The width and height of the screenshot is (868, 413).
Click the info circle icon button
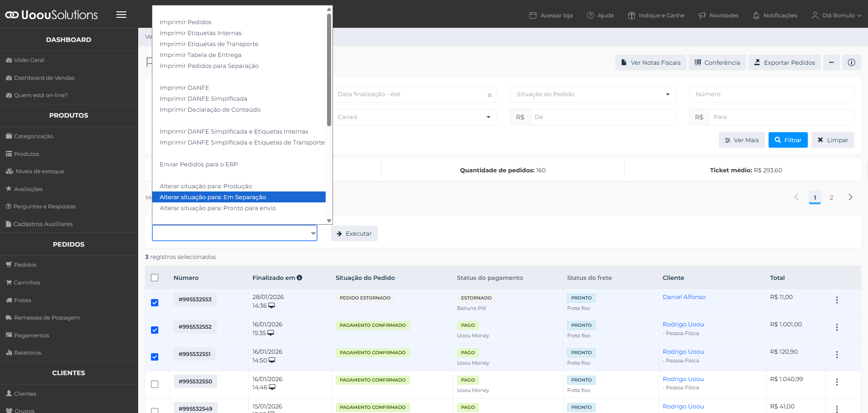(x=852, y=62)
